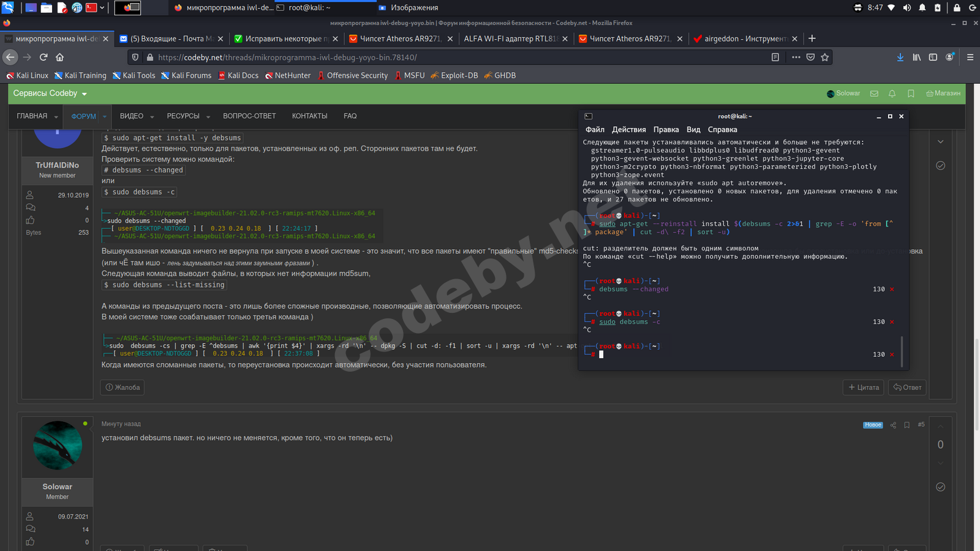Open Магазин shop link
The width and height of the screenshot is (980, 551).
coord(943,94)
